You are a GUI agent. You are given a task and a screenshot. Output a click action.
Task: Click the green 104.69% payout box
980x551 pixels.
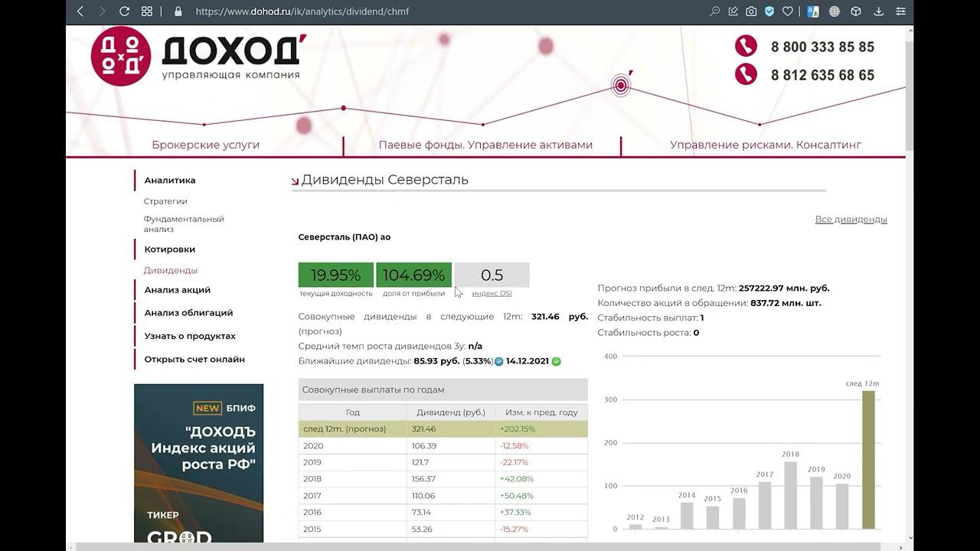click(x=413, y=275)
